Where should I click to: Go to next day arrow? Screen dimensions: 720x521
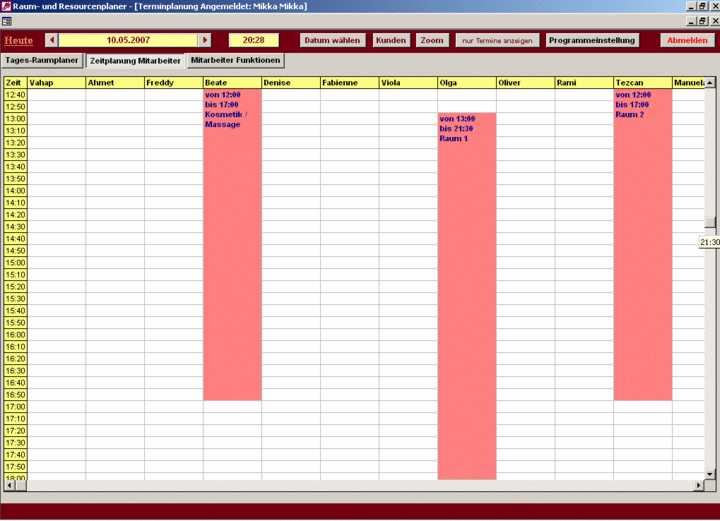(205, 40)
